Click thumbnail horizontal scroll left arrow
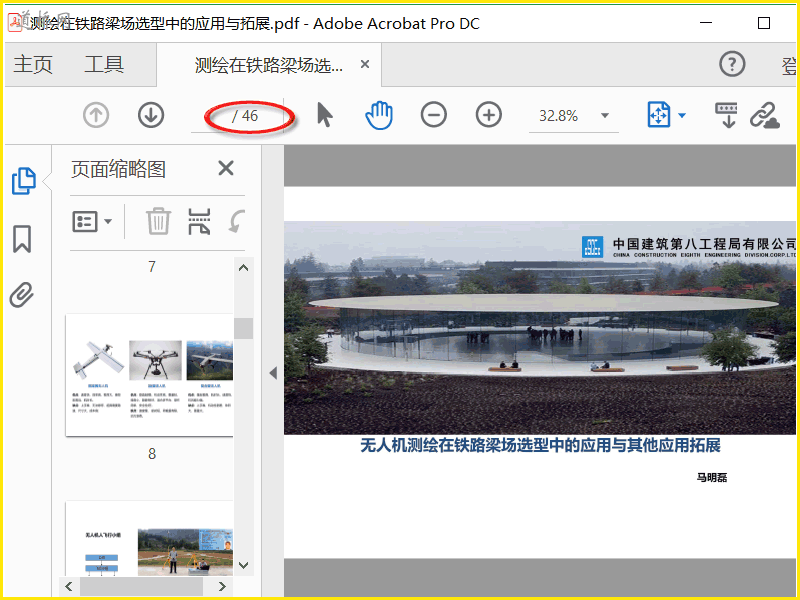This screenshot has width=800, height=600. 69,586
